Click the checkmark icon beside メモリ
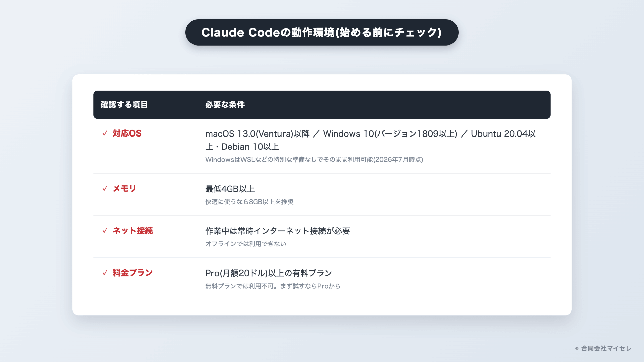The width and height of the screenshot is (644, 362). point(105,189)
